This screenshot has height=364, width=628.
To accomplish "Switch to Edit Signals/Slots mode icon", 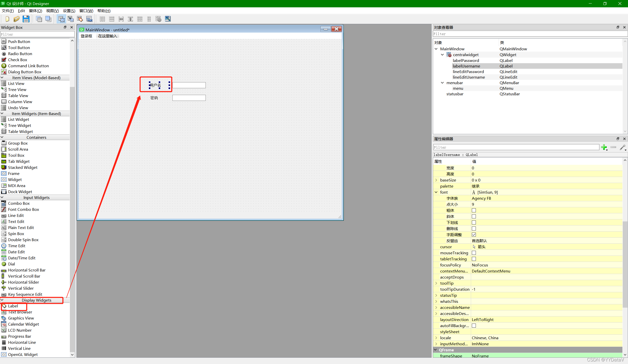I will pos(71,19).
